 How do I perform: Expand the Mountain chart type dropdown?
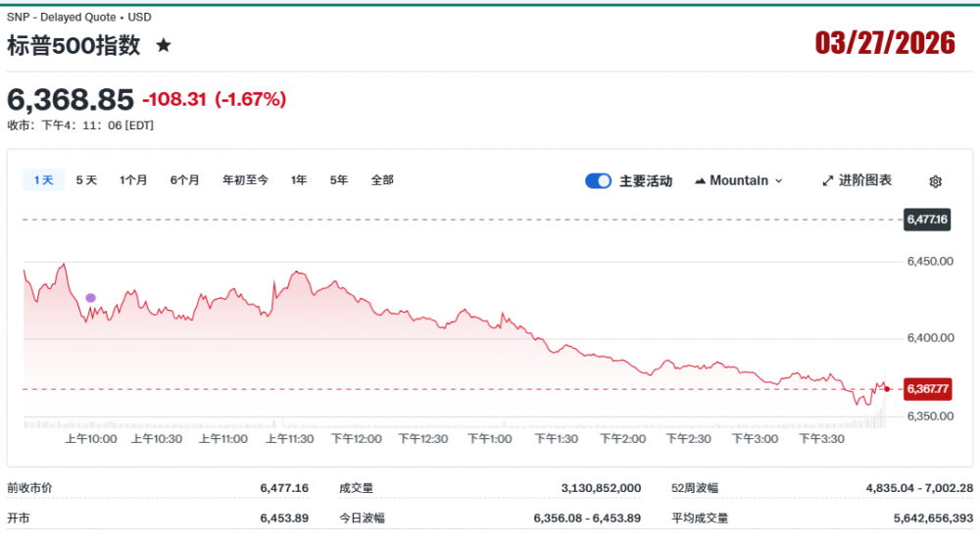point(740,180)
